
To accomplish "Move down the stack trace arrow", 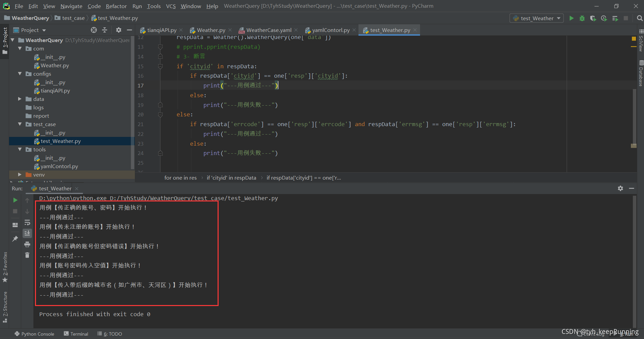I will (x=27, y=211).
